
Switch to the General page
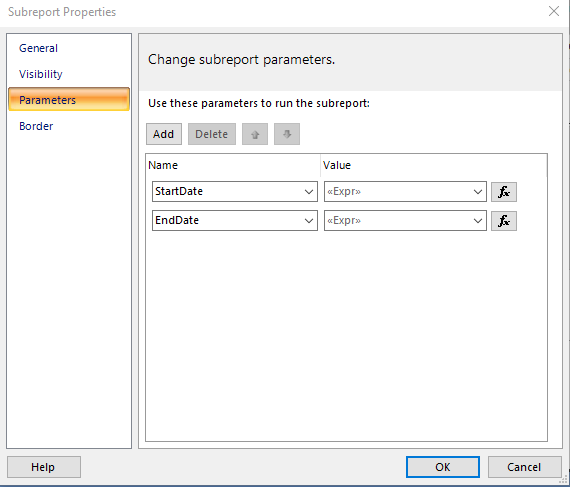click(38, 48)
